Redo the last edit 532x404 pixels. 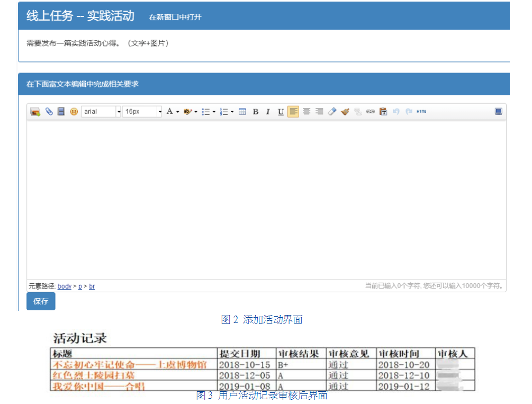click(x=409, y=111)
